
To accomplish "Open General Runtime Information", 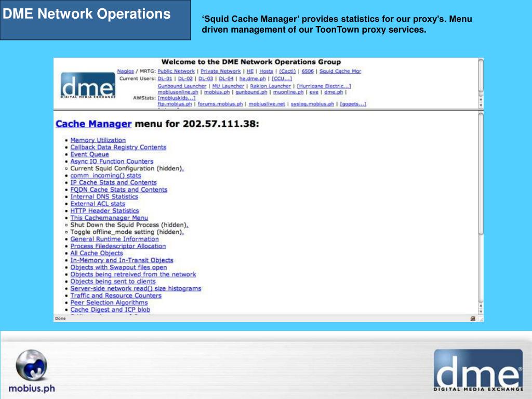I will (x=115, y=239).
